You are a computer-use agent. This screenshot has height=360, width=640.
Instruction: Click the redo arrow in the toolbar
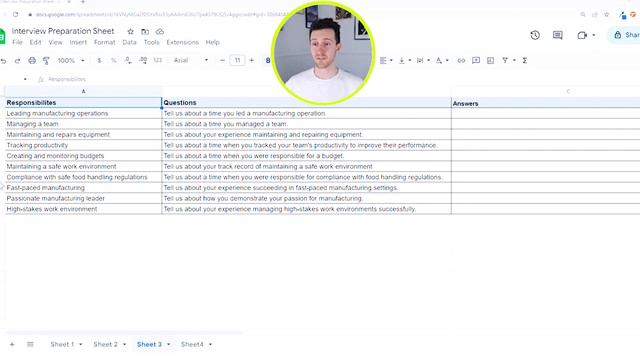17,61
